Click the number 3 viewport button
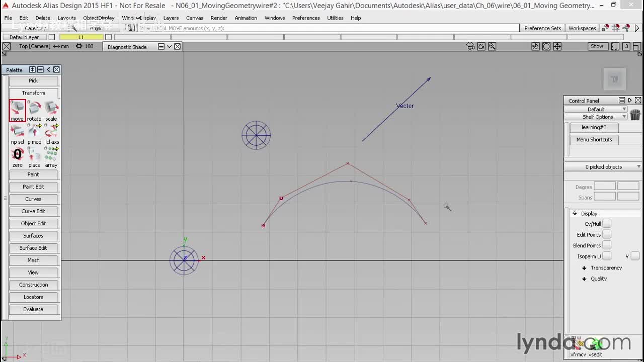644x362 pixels. point(626,46)
